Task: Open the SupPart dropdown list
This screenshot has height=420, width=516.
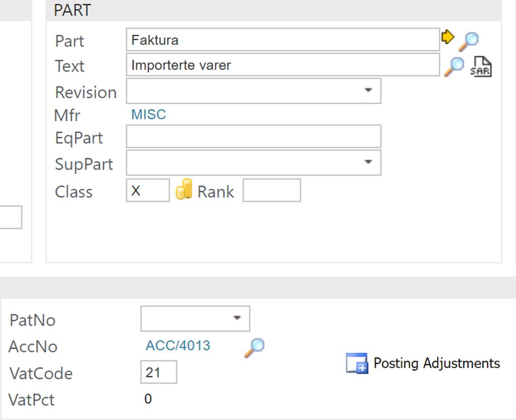Action: 368,162
